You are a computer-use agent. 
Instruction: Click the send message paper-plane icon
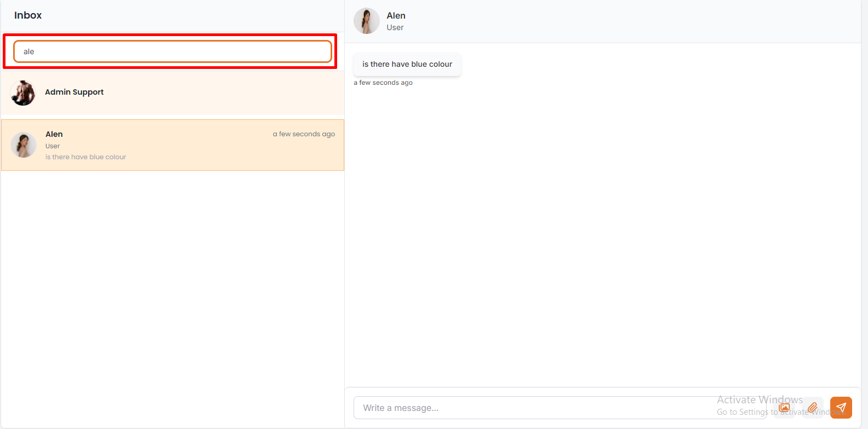(x=841, y=408)
